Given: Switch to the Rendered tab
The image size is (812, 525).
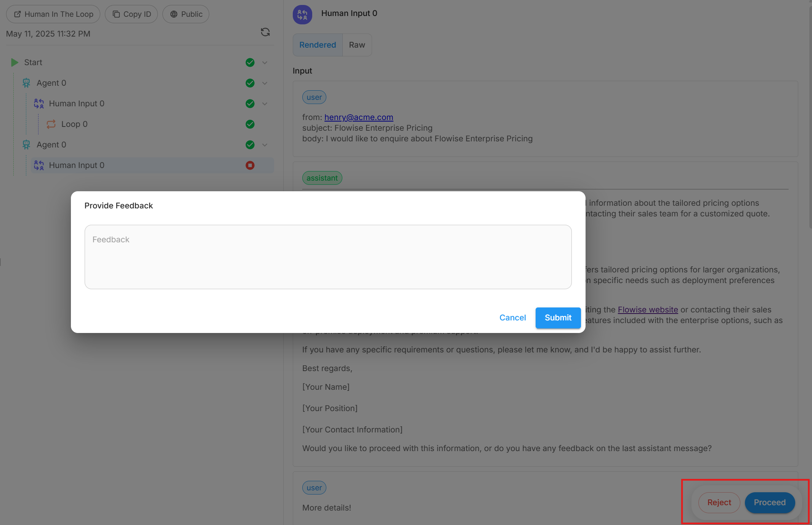Looking at the screenshot, I should [x=318, y=45].
